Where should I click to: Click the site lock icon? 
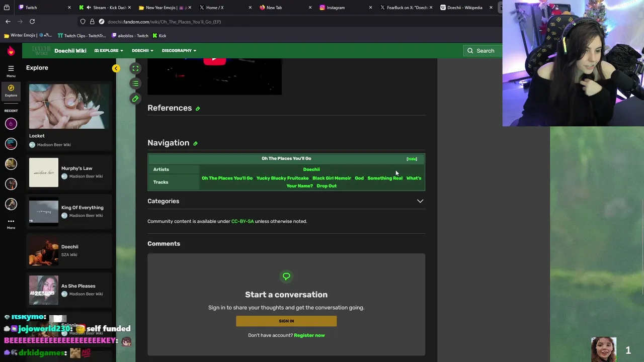[92, 22]
